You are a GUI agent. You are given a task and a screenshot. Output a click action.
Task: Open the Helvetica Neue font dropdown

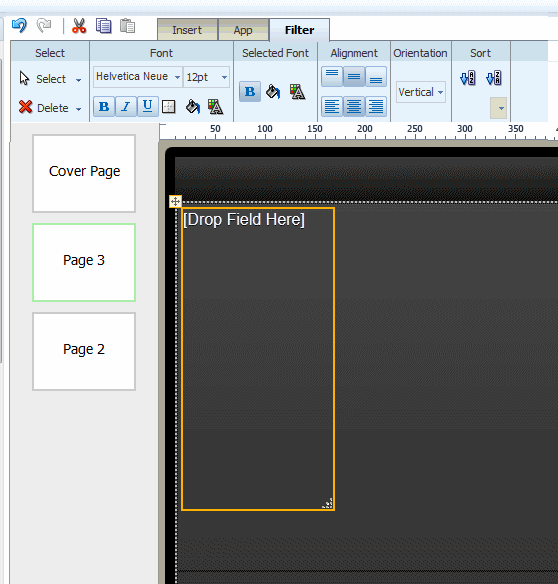click(x=138, y=77)
